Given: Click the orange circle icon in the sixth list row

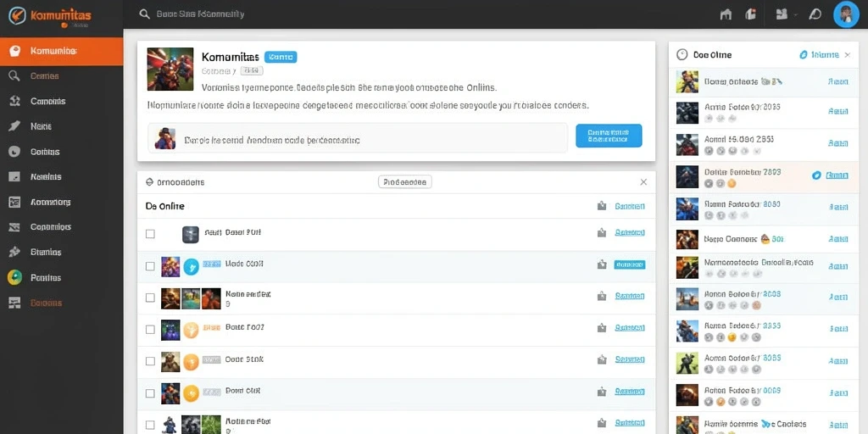Looking at the screenshot, I should tap(191, 393).
